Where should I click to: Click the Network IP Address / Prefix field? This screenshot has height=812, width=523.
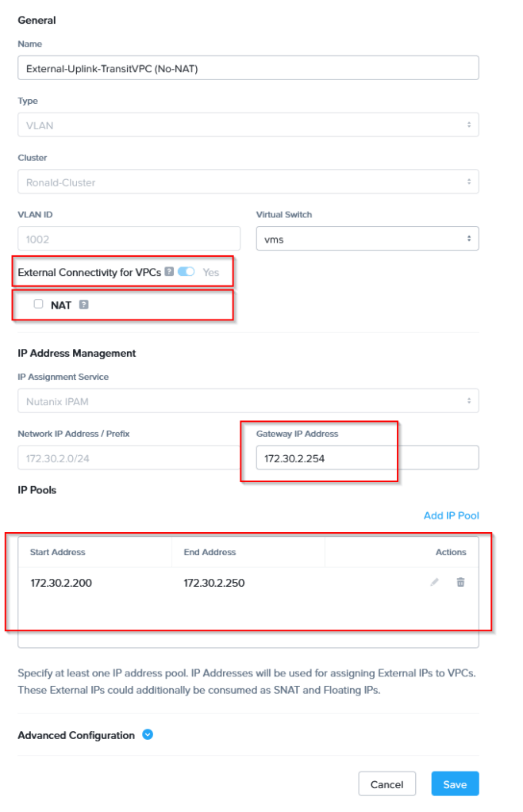(129, 458)
